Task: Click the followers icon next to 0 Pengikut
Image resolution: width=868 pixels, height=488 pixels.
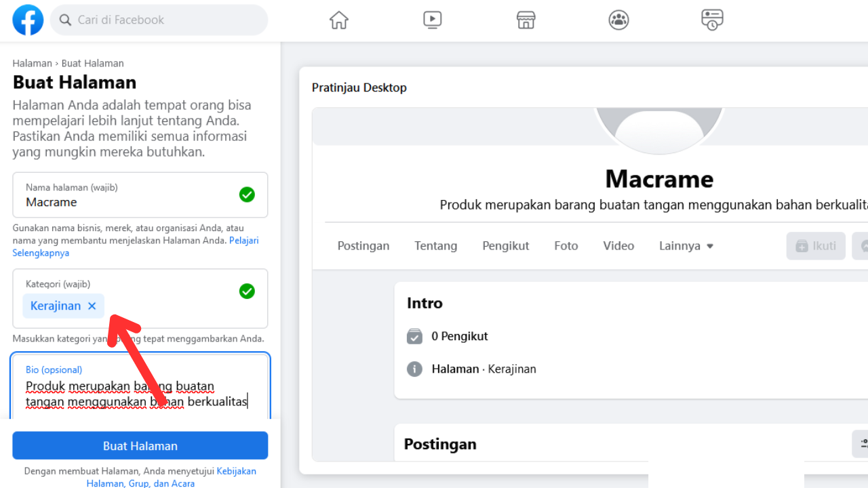Action: click(x=414, y=336)
